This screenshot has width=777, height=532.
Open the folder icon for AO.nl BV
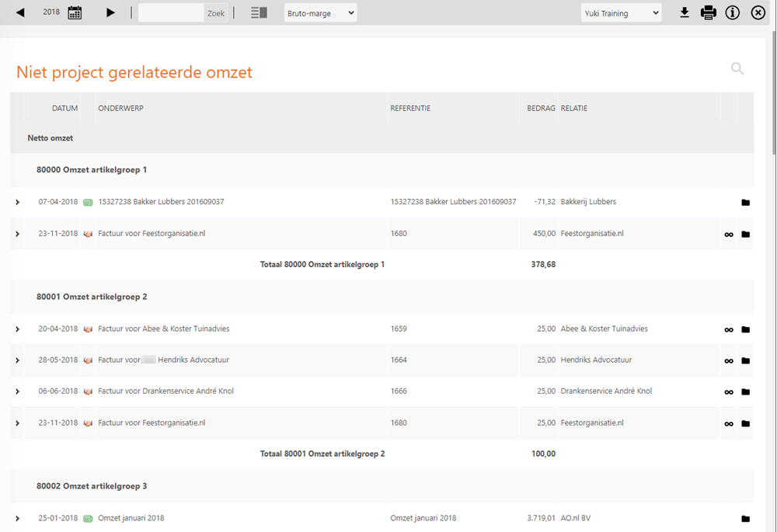tap(745, 518)
